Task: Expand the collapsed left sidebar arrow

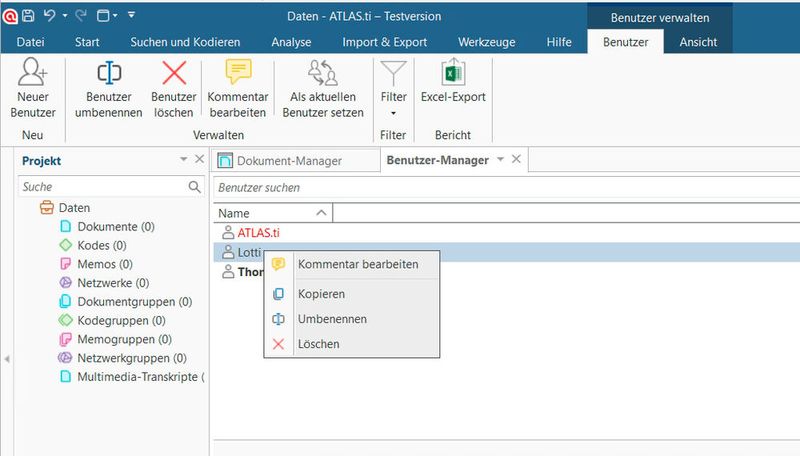Action: click(x=7, y=359)
